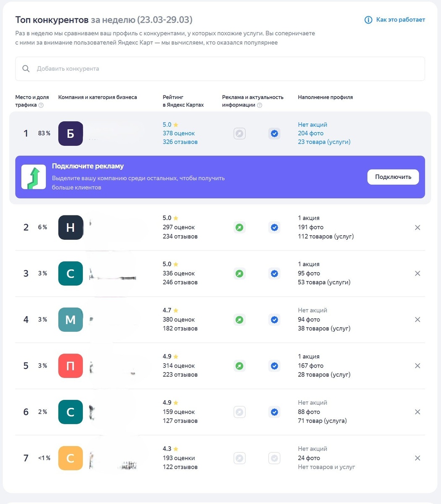Click the verified badge in row 6
The width and height of the screenshot is (441, 504).
pos(274,412)
